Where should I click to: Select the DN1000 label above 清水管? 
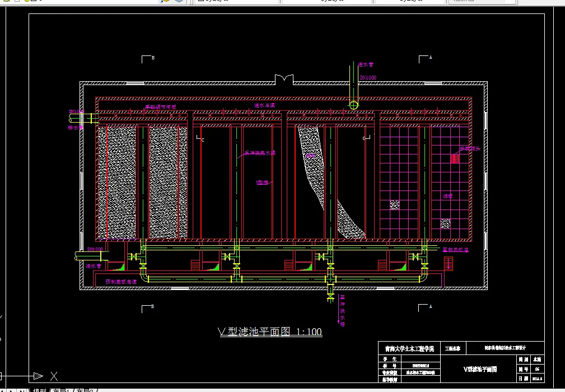pos(95,249)
